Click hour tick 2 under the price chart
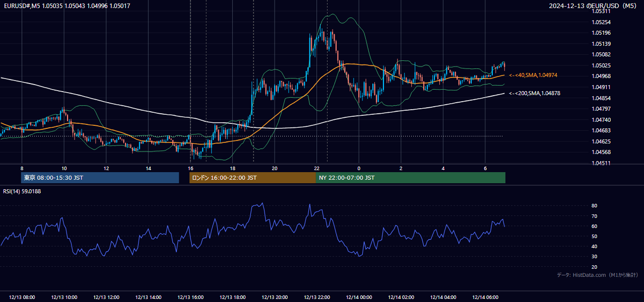Viewport: 644px width, 302px height. pyautogui.click(x=401, y=168)
